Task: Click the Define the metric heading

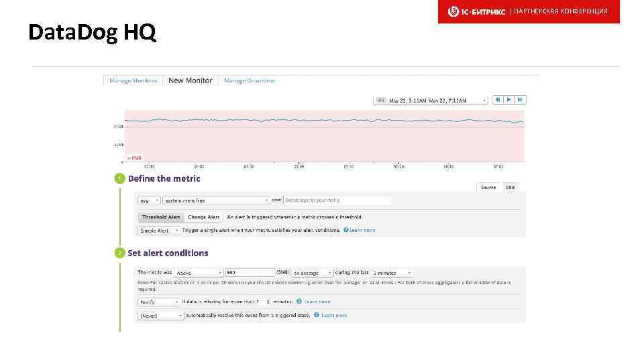Action: click(x=164, y=178)
